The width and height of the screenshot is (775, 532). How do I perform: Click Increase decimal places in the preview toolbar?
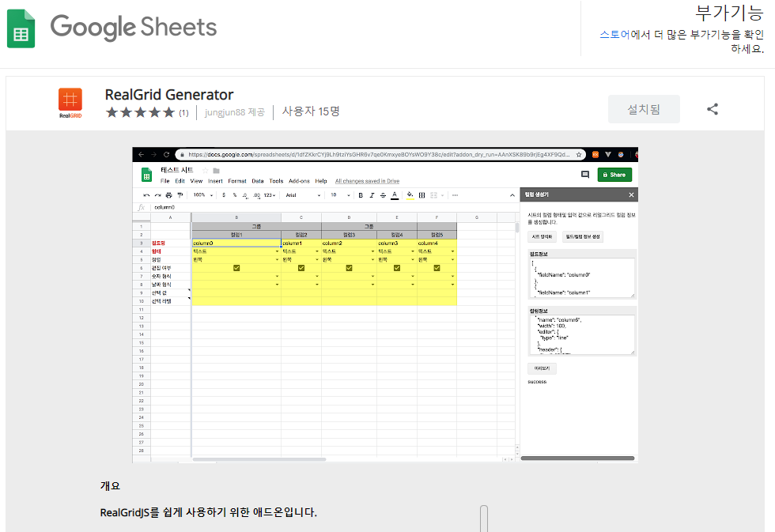point(256,195)
